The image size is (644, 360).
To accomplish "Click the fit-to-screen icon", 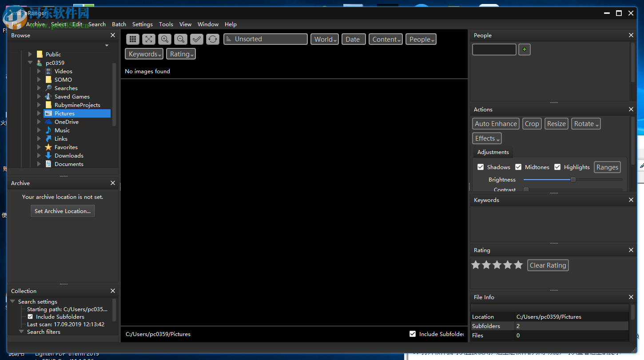I will pos(149,39).
